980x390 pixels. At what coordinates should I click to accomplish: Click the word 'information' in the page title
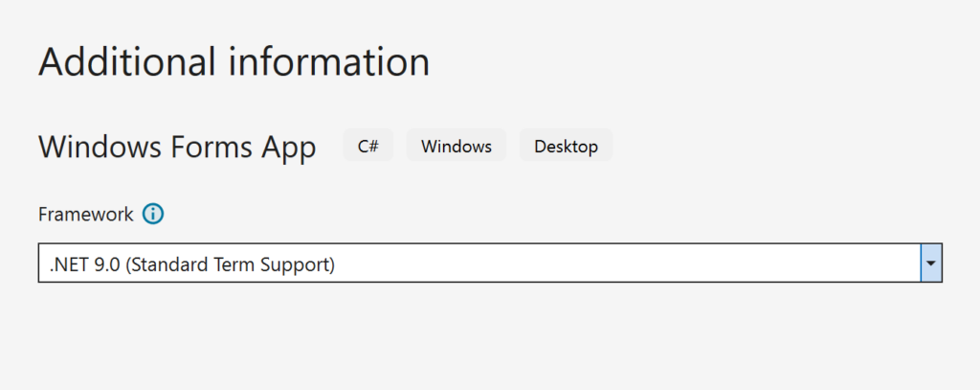(328, 62)
